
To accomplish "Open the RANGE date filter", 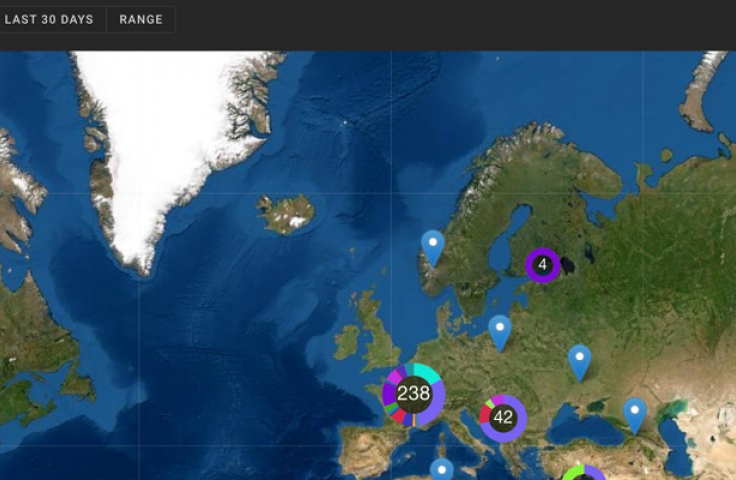I will coord(141,20).
